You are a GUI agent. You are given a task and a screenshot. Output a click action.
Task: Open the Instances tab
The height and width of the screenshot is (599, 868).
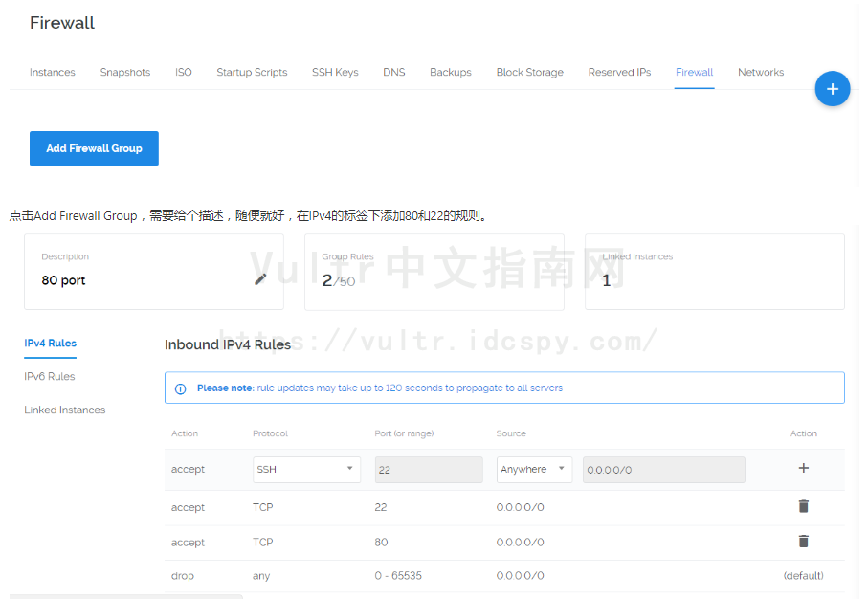52,72
